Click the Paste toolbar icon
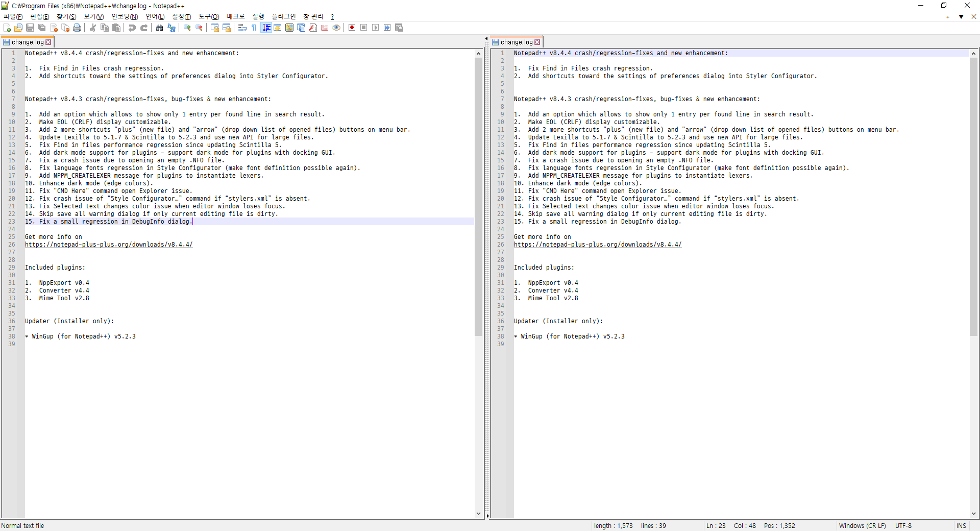This screenshot has width=980, height=531. [x=116, y=28]
